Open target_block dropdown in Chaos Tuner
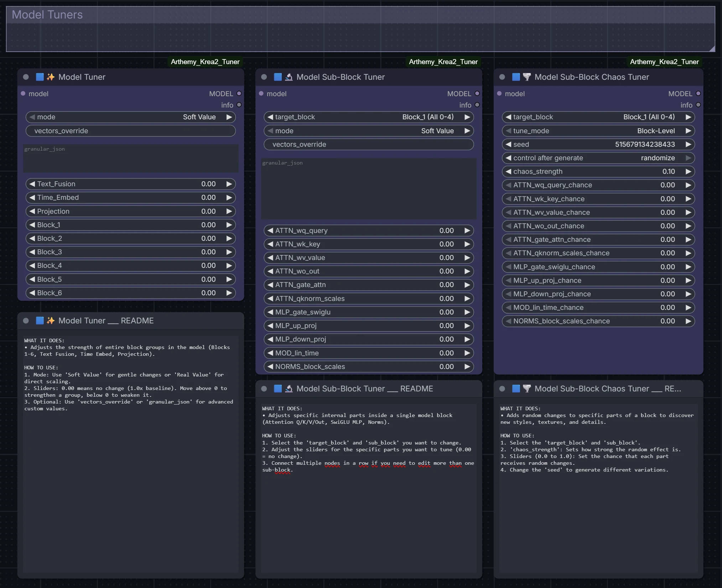Image resolution: width=722 pixels, height=588 pixels. [x=598, y=117]
